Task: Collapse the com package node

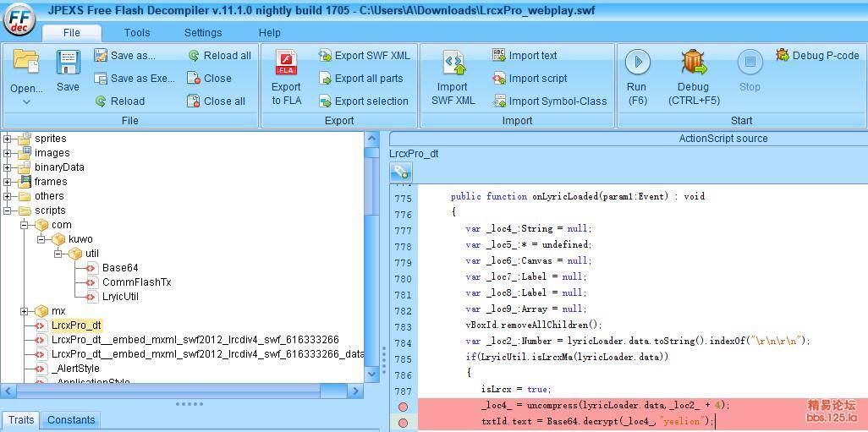Action: tap(24, 225)
